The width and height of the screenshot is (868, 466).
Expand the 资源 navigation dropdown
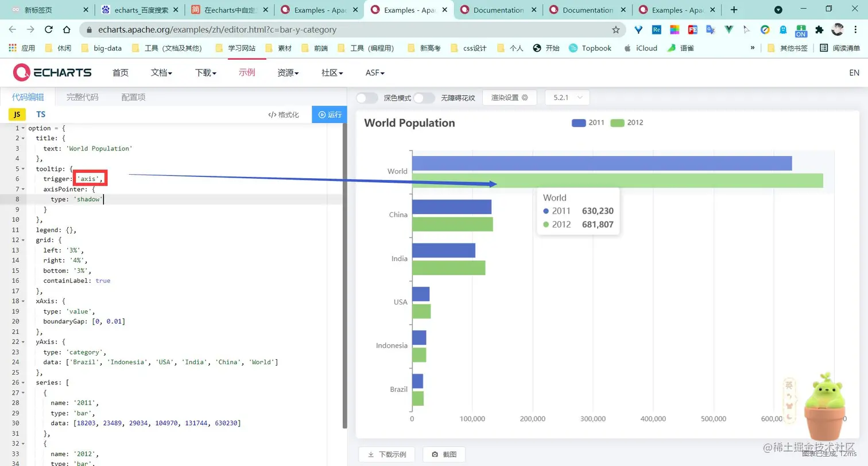pos(288,72)
